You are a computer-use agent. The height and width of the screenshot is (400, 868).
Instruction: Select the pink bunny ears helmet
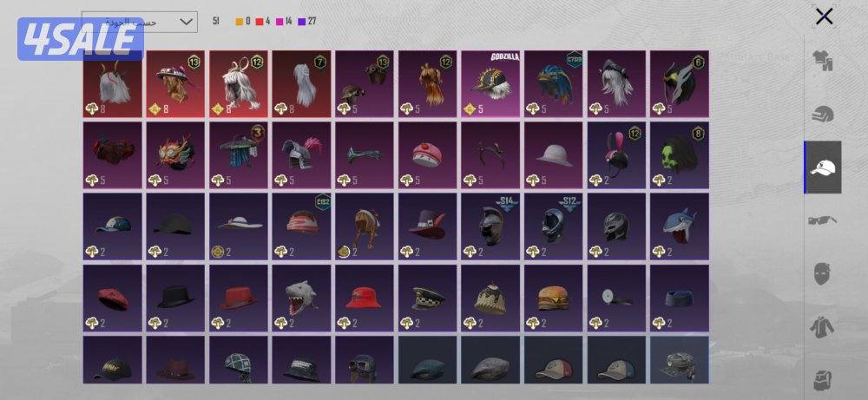(616, 155)
